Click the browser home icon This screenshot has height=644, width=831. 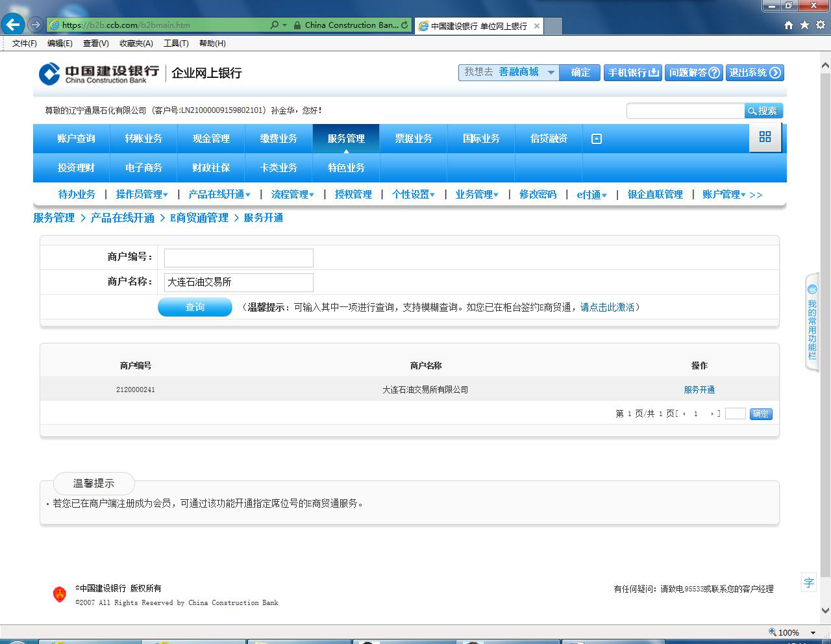click(x=789, y=25)
